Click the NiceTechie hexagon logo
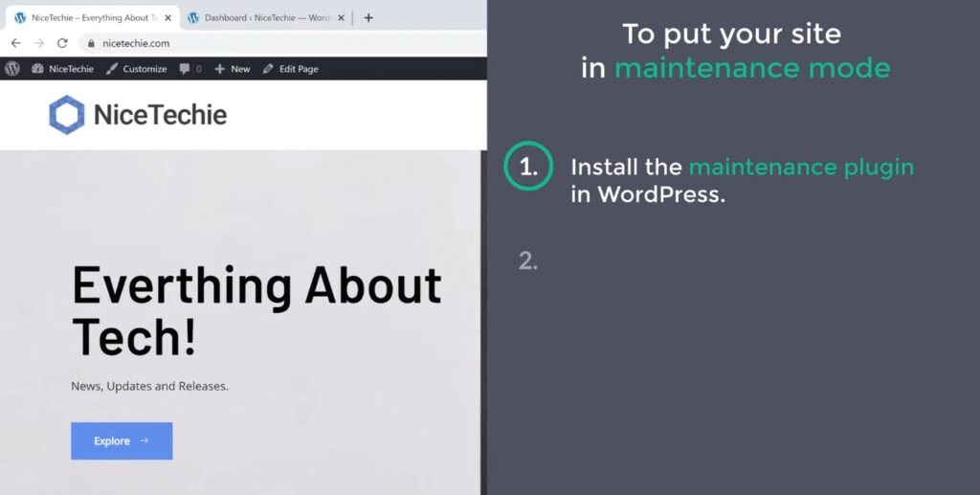 [x=67, y=114]
